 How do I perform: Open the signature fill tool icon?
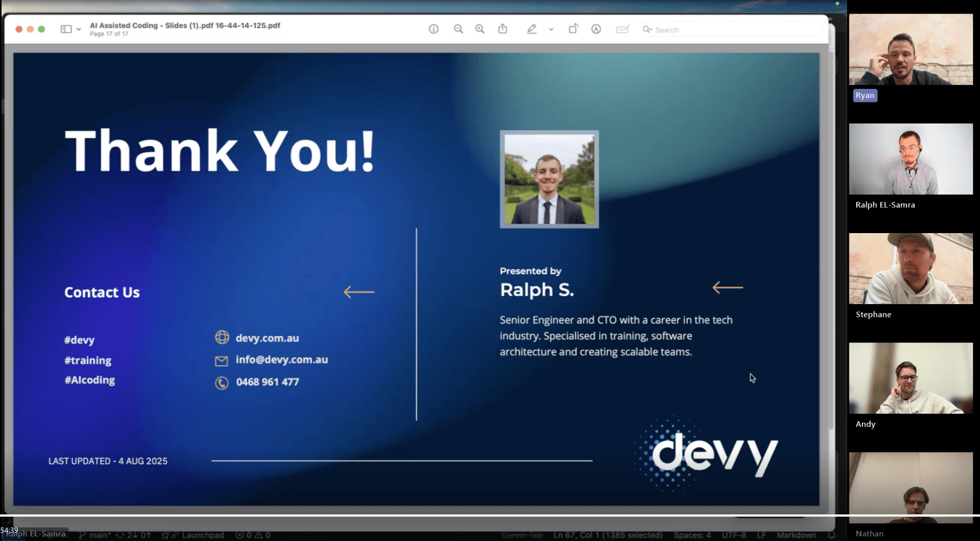pos(621,29)
